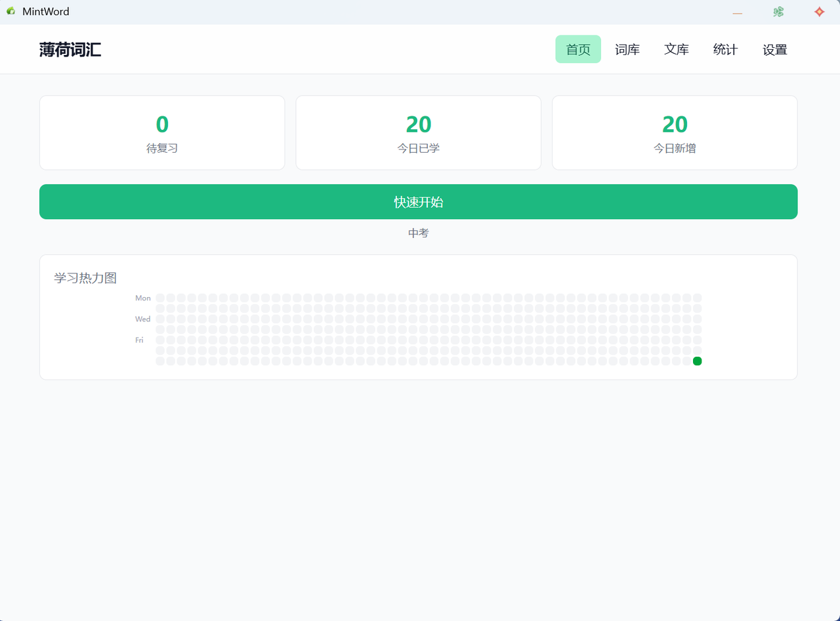This screenshot has width=840, height=621.
Task: Open the 设置 tab
Action: click(x=775, y=49)
